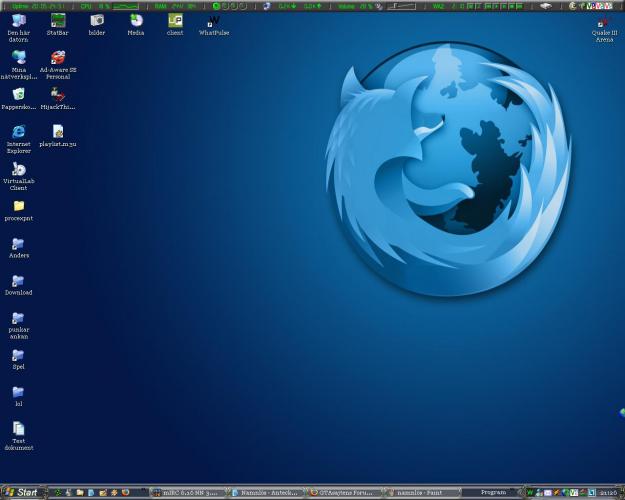Screen dimensions: 625x500
Task: Activate the GTAsajtens Forum taskbar button
Action: pyautogui.click(x=344, y=492)
